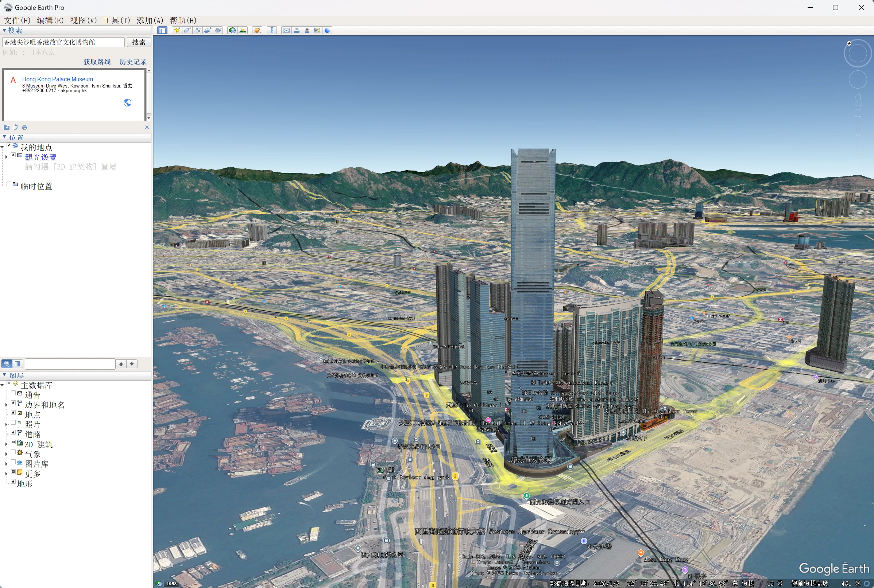The image size is (874, 588).
Task: Disable the 3D 建筑 layer checkbox
Action: (x=13, y=443)
